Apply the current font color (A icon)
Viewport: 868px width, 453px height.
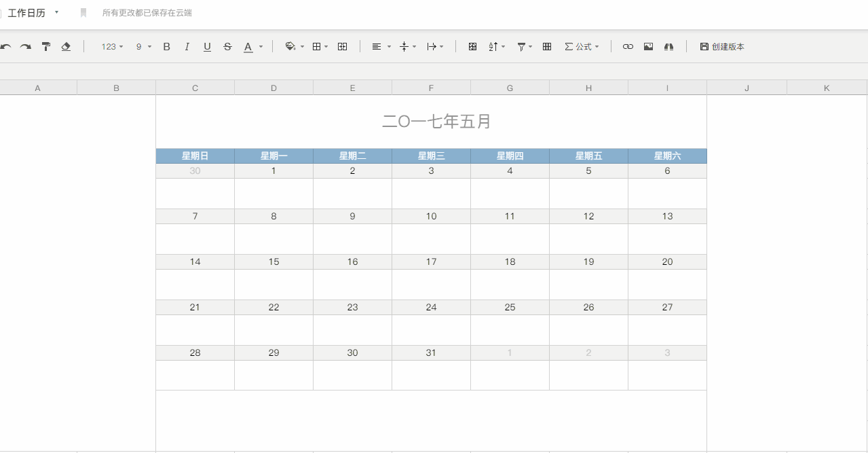pos(248,47)
